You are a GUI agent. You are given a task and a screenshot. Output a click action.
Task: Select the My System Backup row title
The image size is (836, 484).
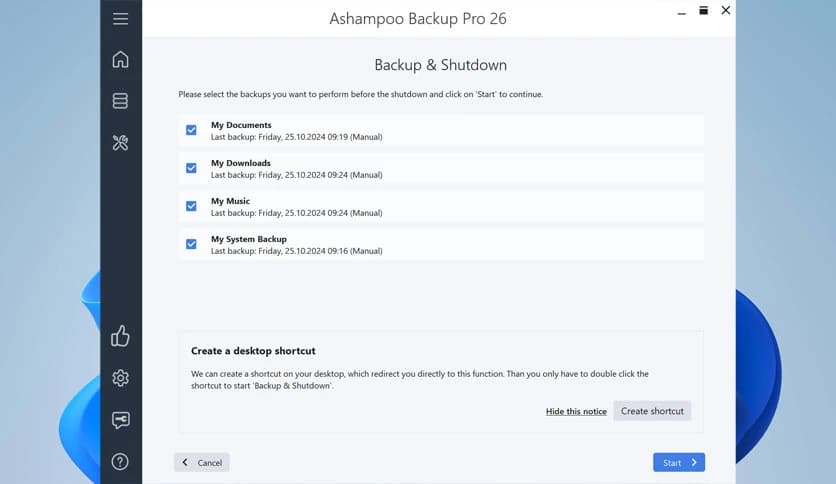point(248,239)
